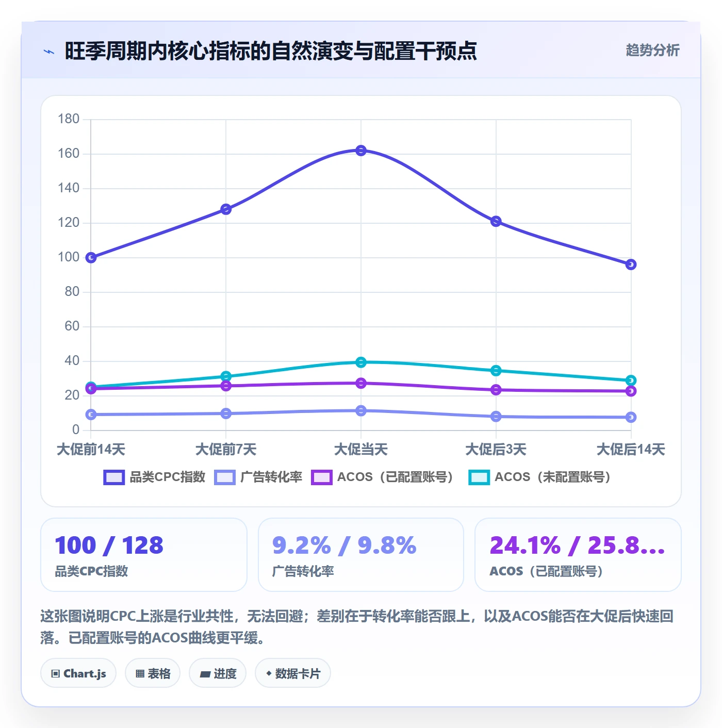Image resolution: width=722 pixels, height=728 pixels.
Task: Click the description paragraph about CPC上涨
Action: (x=357, y=627)
